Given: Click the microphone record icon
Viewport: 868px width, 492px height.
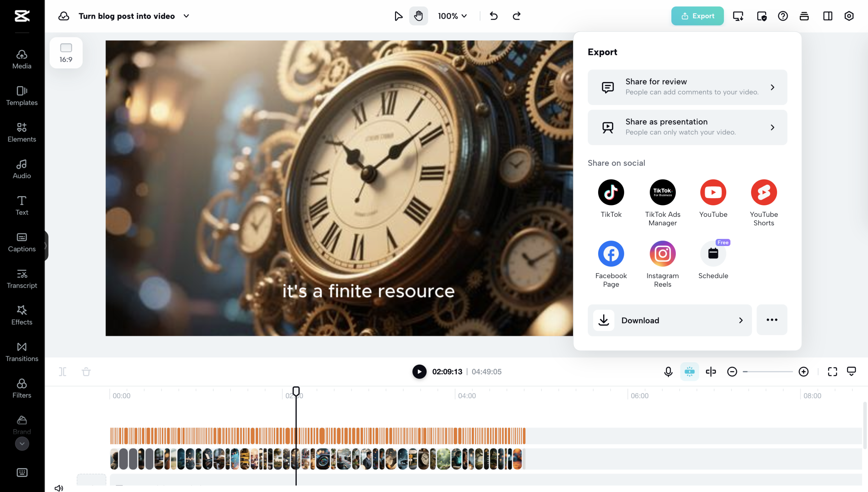Looking at the screenshot, I should pyautogui.click(x=668, y=372).
